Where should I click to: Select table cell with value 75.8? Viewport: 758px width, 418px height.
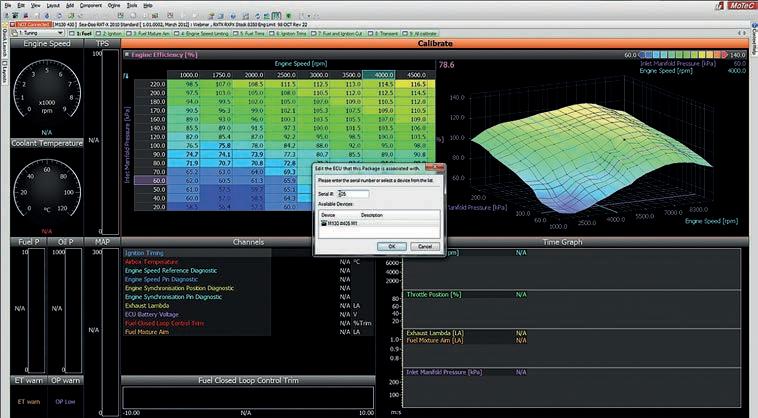[x=216, y=145]
